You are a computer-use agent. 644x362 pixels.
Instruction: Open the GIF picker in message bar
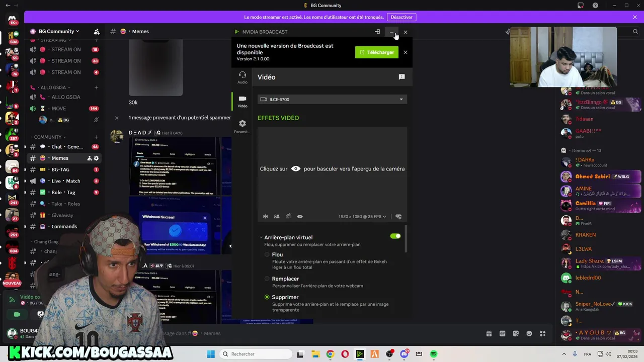coord(502,333)
